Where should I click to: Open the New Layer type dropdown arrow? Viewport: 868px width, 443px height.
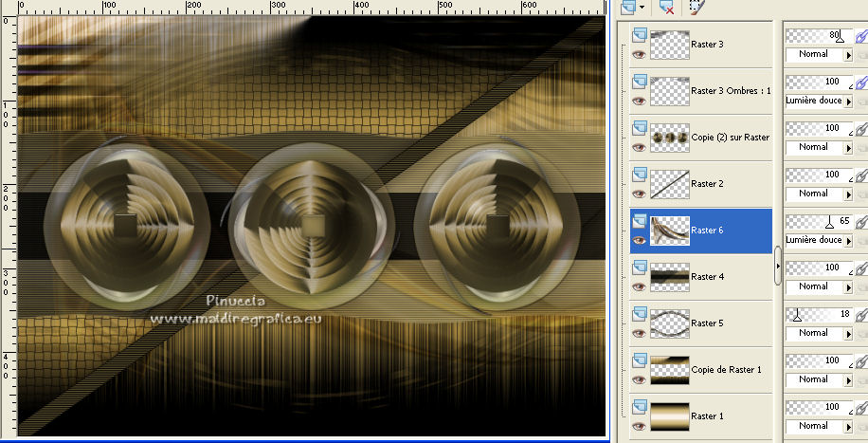click(x=642, y=8)
